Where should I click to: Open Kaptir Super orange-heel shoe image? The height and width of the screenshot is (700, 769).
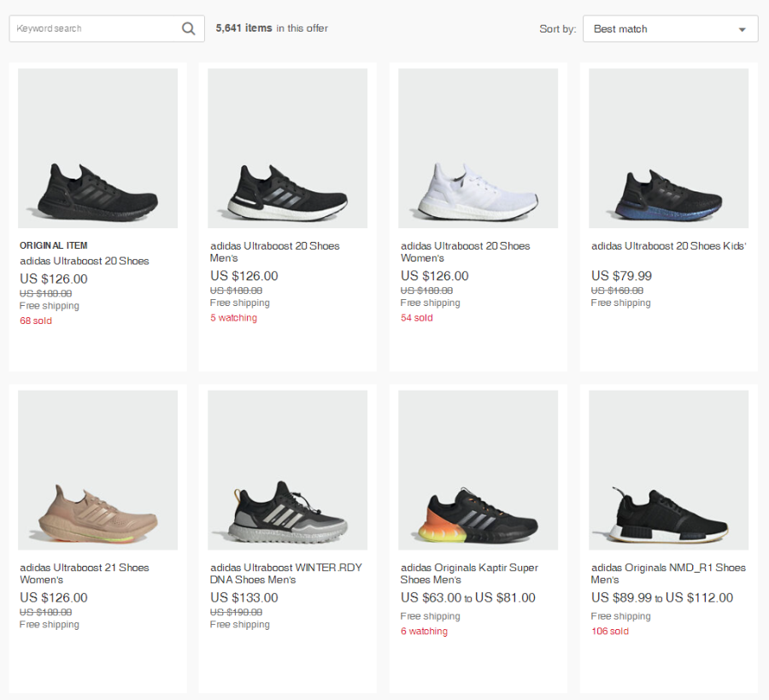click(478, 470)
